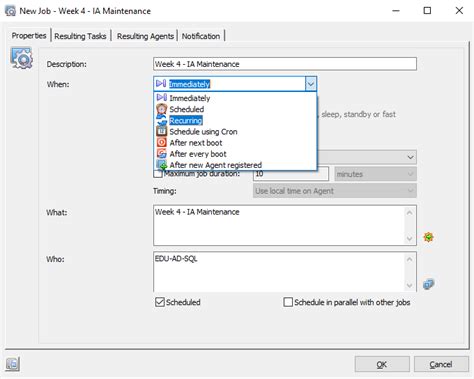Toggle the Maximum job duration checkbox
Viewport: 474px width, 379px height.
(x=158, y=174)
